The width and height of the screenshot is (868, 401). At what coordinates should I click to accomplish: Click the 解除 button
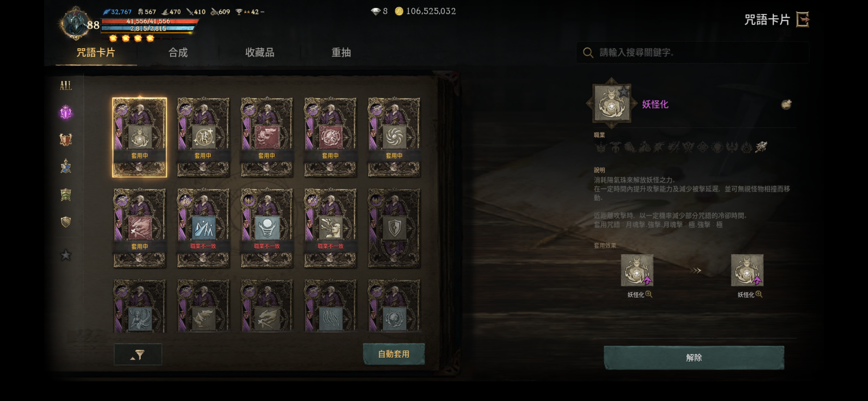694,358
